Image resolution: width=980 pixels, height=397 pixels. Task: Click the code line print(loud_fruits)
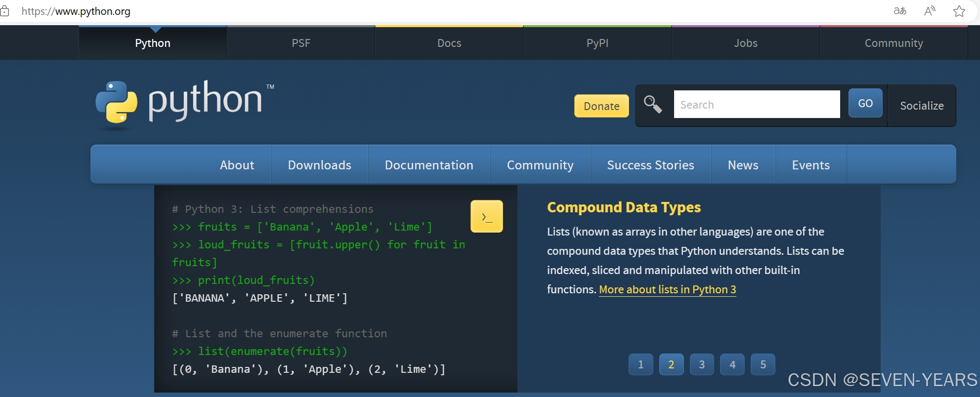pos(244,280)
